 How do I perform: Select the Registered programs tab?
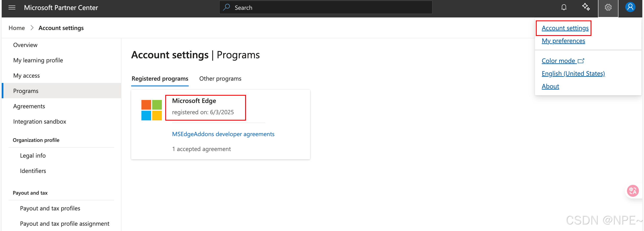[x=160, y=79]
